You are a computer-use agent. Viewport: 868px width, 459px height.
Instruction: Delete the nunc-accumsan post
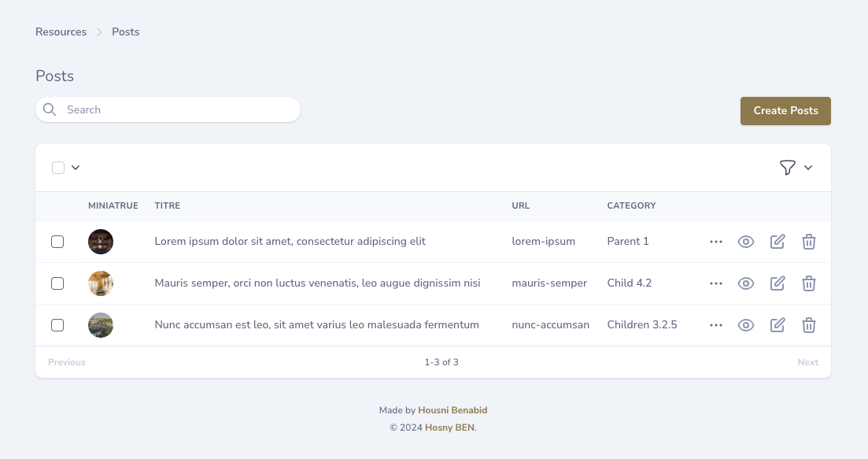pos(808,324)
